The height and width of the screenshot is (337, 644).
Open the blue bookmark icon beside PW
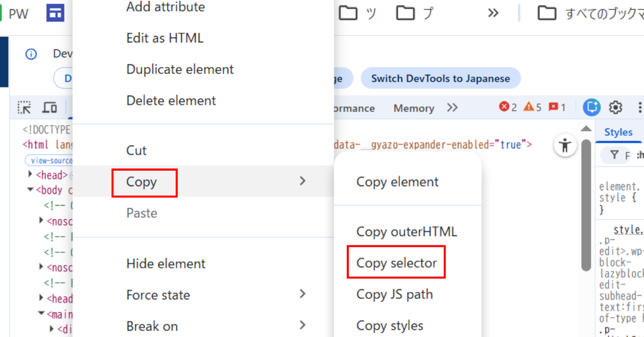(54, 13)
